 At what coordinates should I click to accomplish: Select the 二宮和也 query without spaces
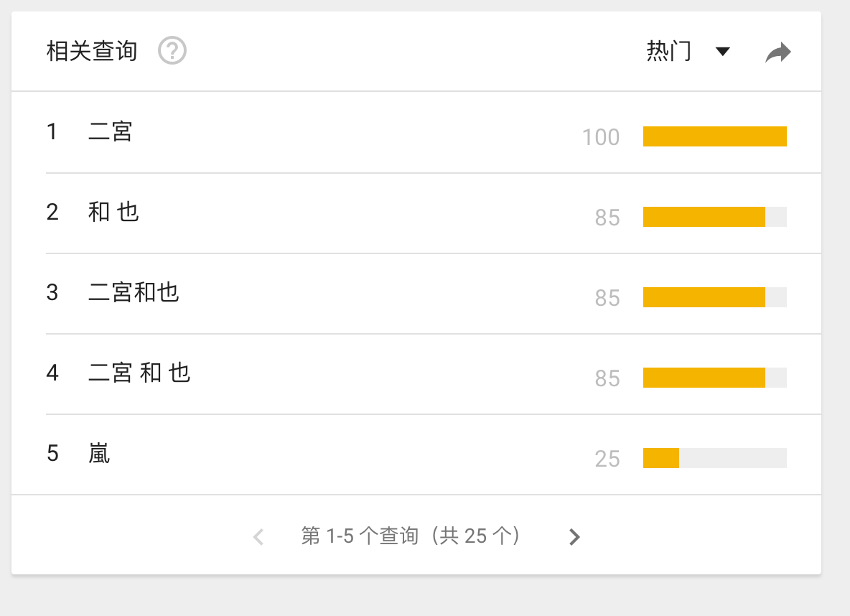click(x=134, y=293)
